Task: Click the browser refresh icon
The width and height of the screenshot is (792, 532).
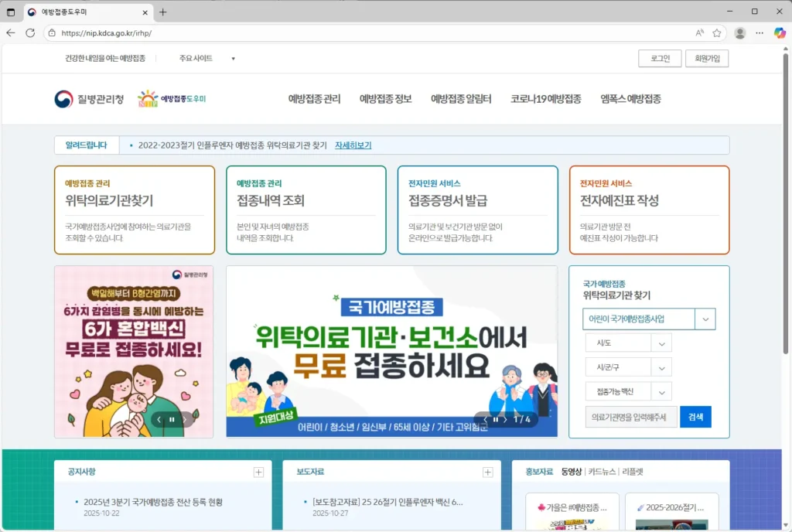Action: (x=31, y=33)
